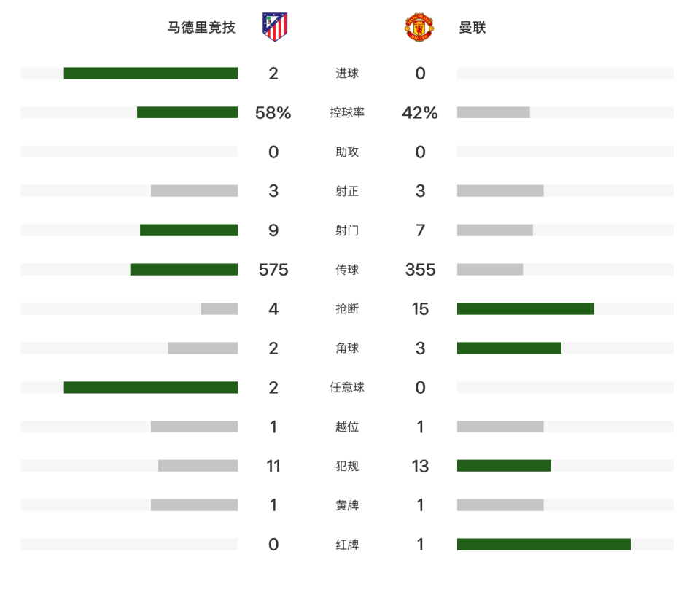Select the 黄牌 stat label
The height and width of the screenshot is (592, 700).
[x=347, y=505]
